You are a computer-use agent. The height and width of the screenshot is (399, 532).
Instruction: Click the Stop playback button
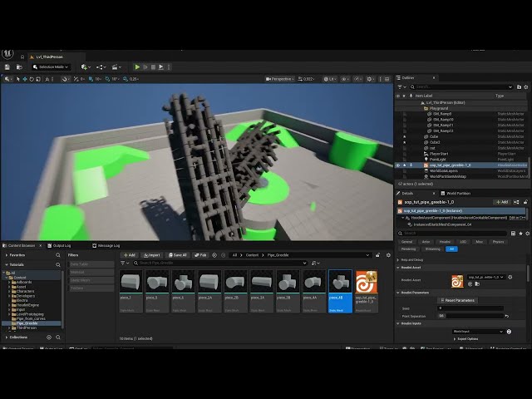click(153, 67)
